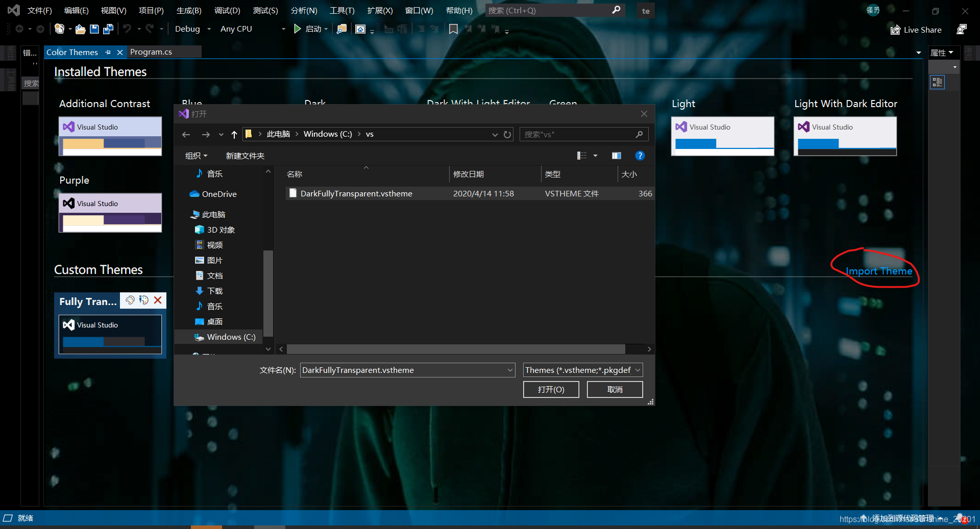Click the up-one-level arrow in Open dialog
Image resolution: width=980 pixels, height=529 pixels.
(x=234, y=134)
